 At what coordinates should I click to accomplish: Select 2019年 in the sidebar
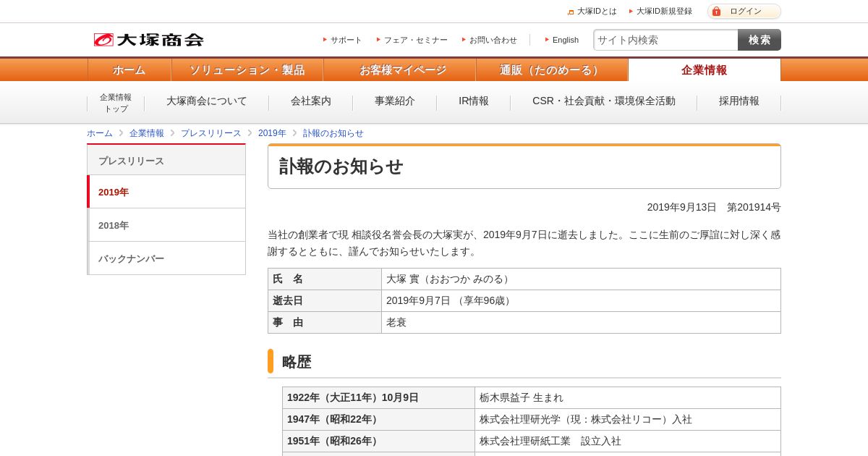166,192
